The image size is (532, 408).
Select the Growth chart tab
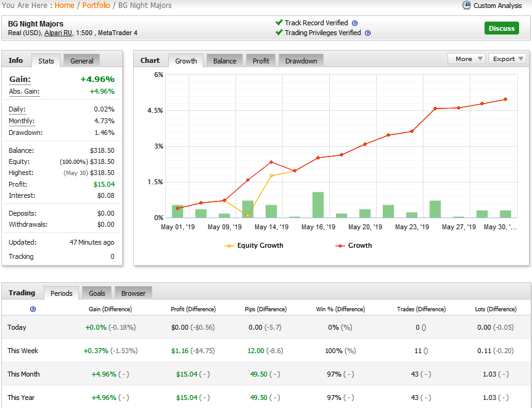(186, 61)
